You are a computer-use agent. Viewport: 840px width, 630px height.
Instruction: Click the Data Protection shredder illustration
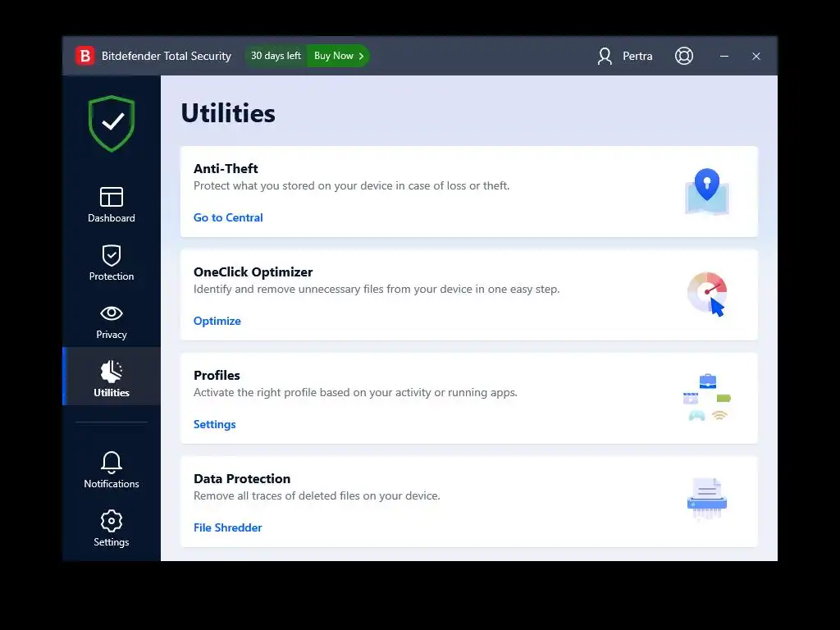tap(707, 499)
